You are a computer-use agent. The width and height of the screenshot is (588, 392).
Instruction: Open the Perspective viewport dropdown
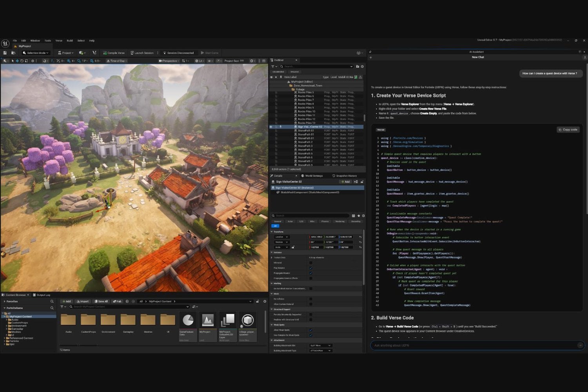169,61
